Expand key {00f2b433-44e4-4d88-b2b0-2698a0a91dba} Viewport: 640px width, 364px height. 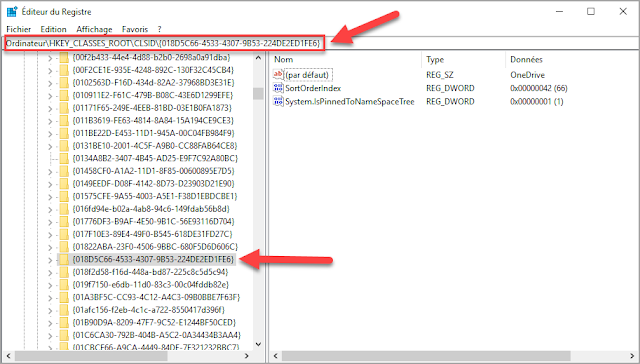[x=50, y=58]
